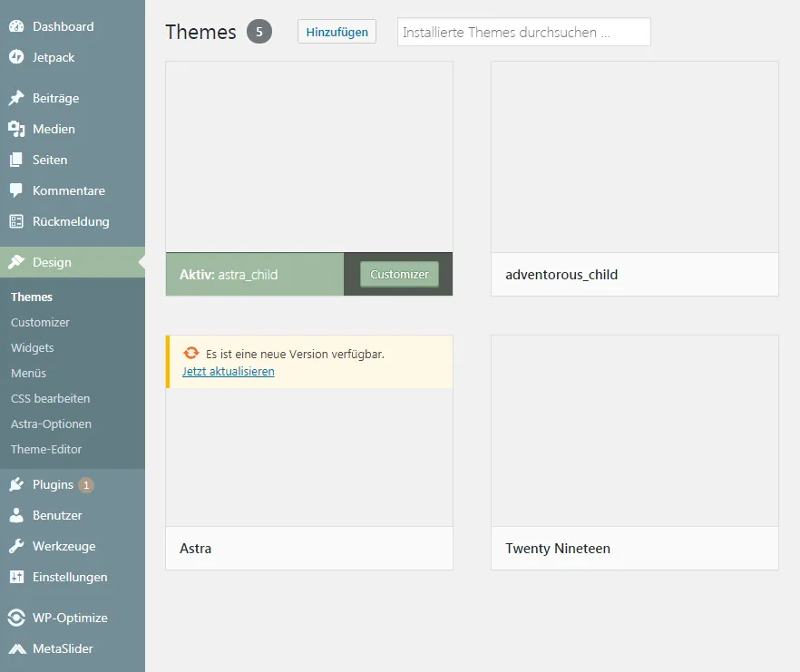
Task: Click the Plugins update count badge
Action: click(x=86, y=485)
